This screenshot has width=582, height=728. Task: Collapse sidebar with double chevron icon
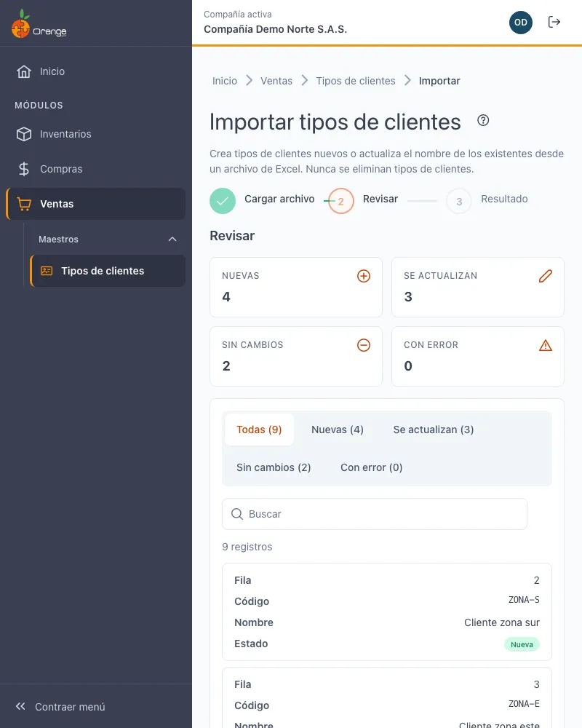[20, 706]
